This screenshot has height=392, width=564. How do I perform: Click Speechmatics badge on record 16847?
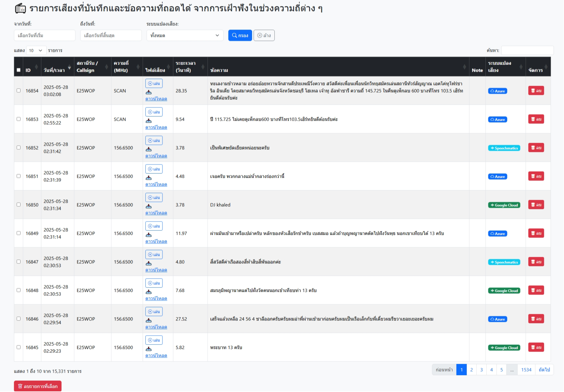coord(504,262)
